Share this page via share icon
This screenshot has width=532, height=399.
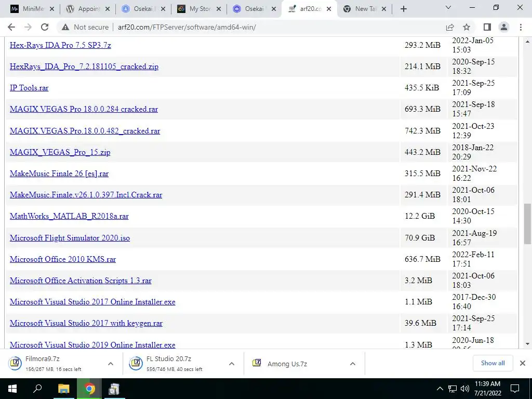[450, 27]
